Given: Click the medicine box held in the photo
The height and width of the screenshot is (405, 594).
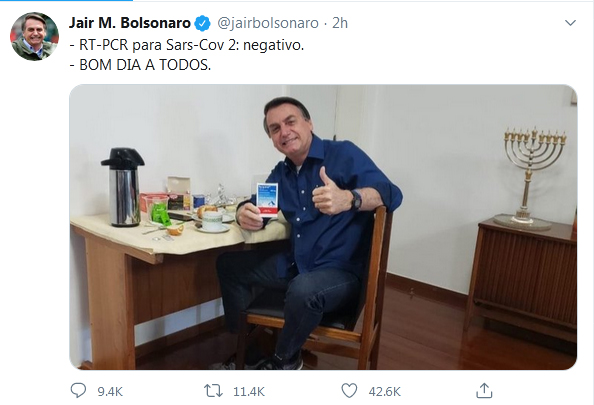Looking at the screenshot, I should (x=267, y=200).
